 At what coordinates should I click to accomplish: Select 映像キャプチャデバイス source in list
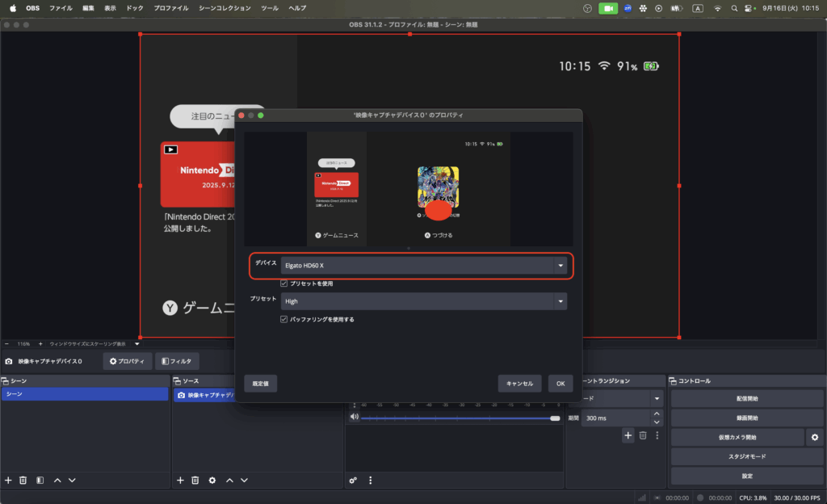(210, 395)
